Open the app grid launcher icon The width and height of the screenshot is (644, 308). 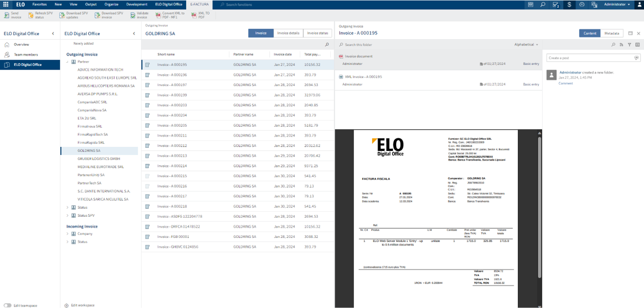click(x=6, y=4)
